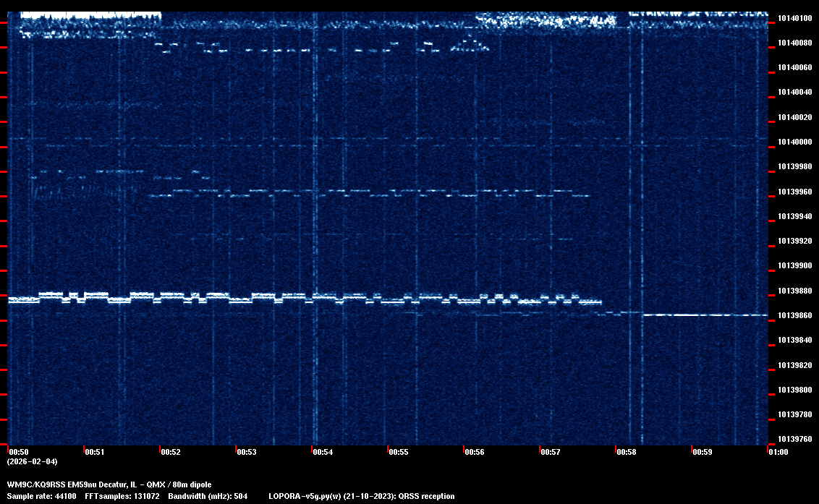Select the LOPORA-v5g.py(w) QRSS reception text
The width and height of the screenshot is (819, 504).
click(x=362, y=496)
